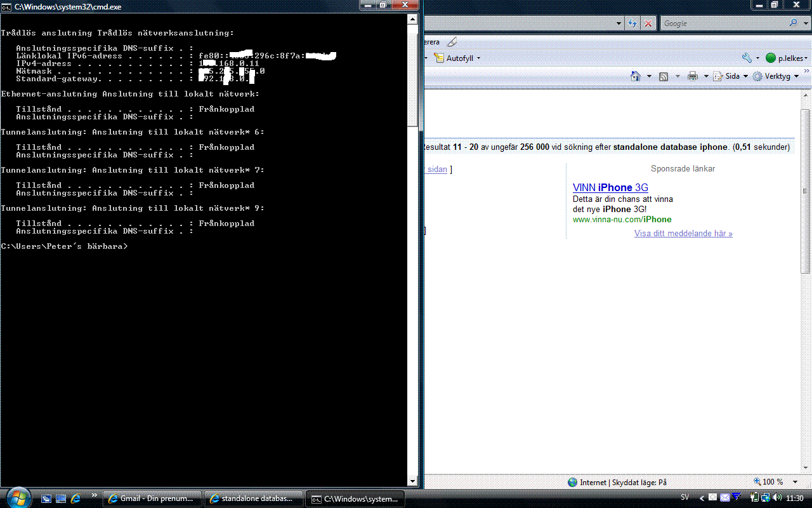This screenshot has width=812, height=508.
Task: Click the cmd window scroll-up arrow
Action: (412, 19)
